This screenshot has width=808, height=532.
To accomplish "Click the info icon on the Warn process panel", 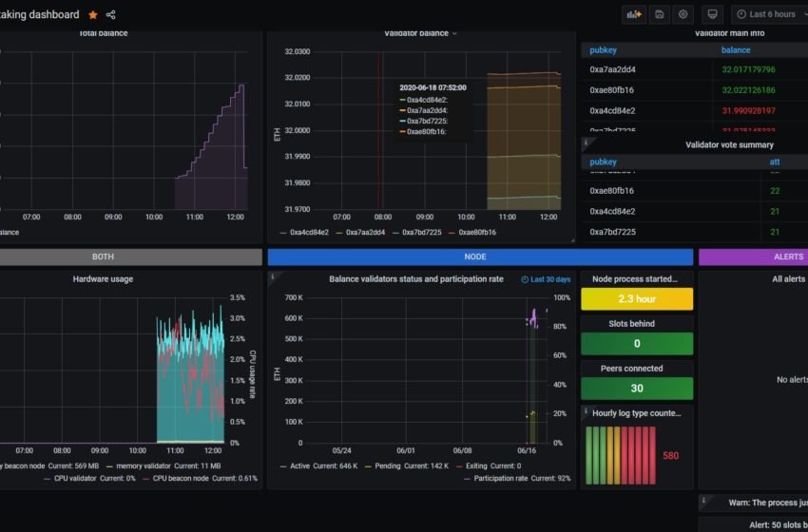I will tap(703, 500).
